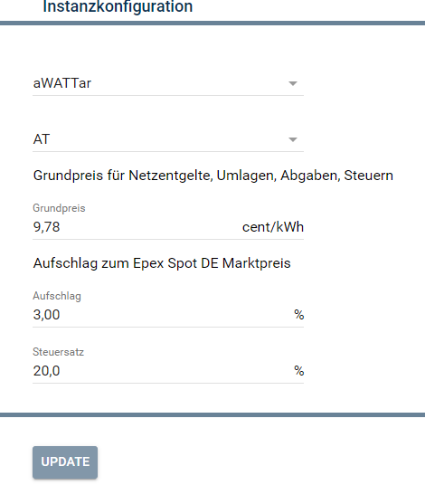The width and height of the screenshot is (425, 504).
Task: Focus the Aufschlag field showing 3,00
Action: pos(168,315)
